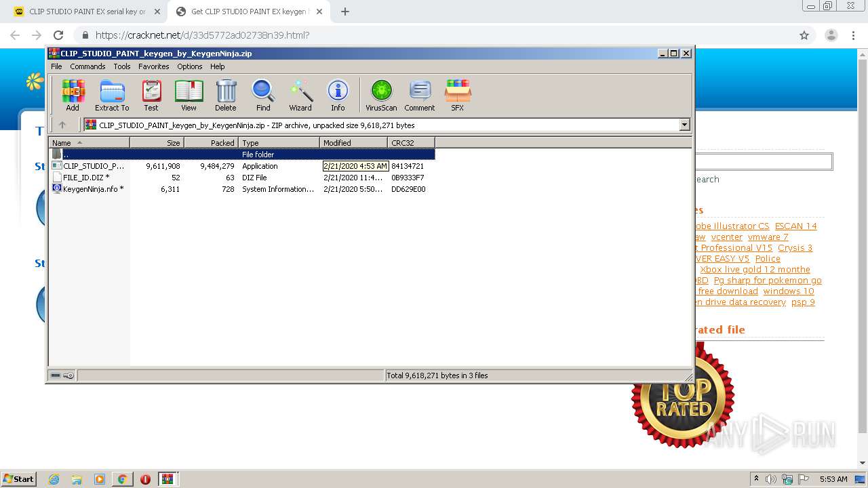Screen dimensions: 868x488
Task: Run the Test archive tool
Action: (151, 95)
